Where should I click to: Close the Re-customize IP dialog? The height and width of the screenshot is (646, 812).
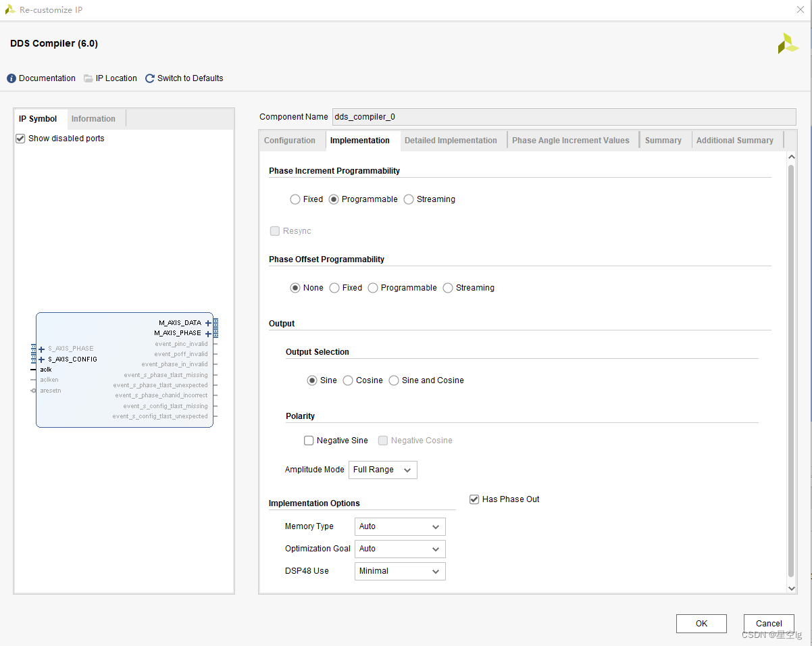click(x=801, y=9)
